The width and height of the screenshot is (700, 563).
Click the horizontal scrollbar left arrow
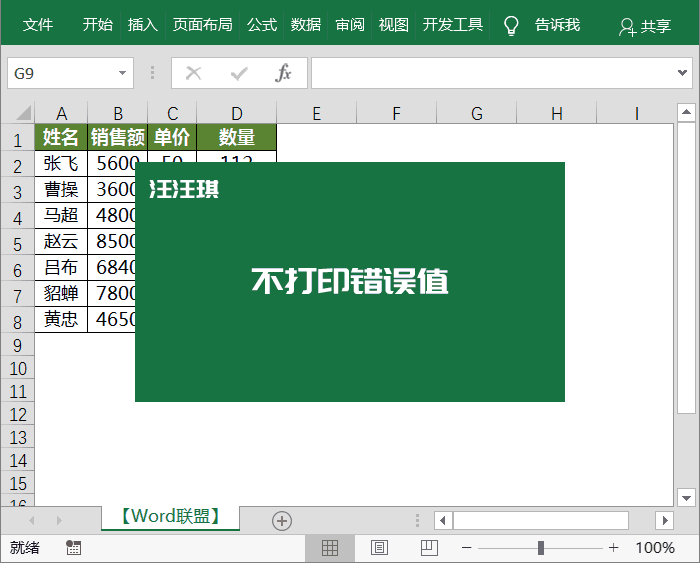click(x=443, y=521)
